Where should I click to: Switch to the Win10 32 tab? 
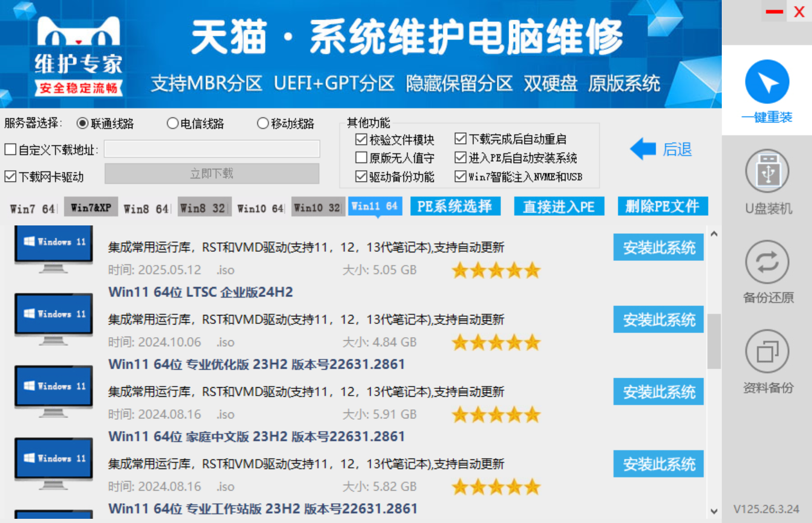coord(318,207)
